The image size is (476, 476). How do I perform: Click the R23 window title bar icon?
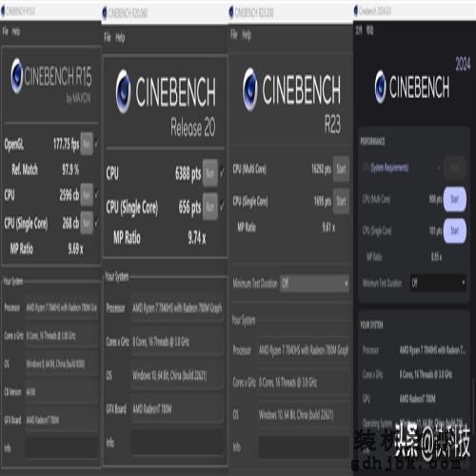click(231, 12)
